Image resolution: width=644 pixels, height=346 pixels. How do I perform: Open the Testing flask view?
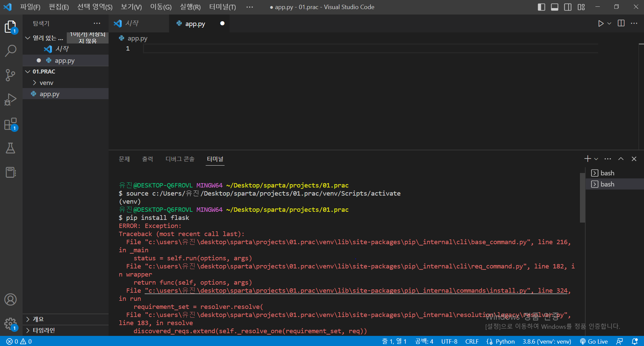11,148
